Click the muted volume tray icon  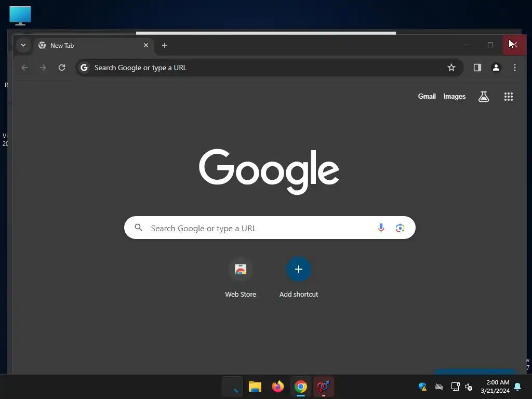(469, 387)
